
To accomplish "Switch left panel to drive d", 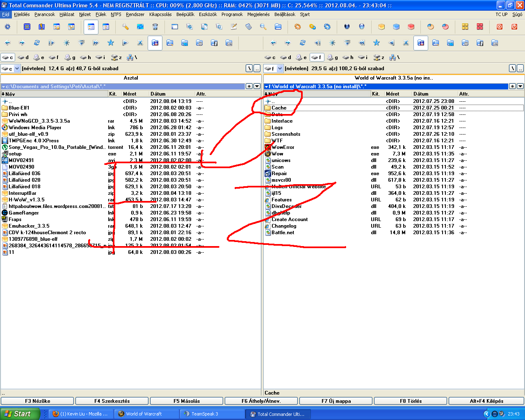I will tap(23, 57).
